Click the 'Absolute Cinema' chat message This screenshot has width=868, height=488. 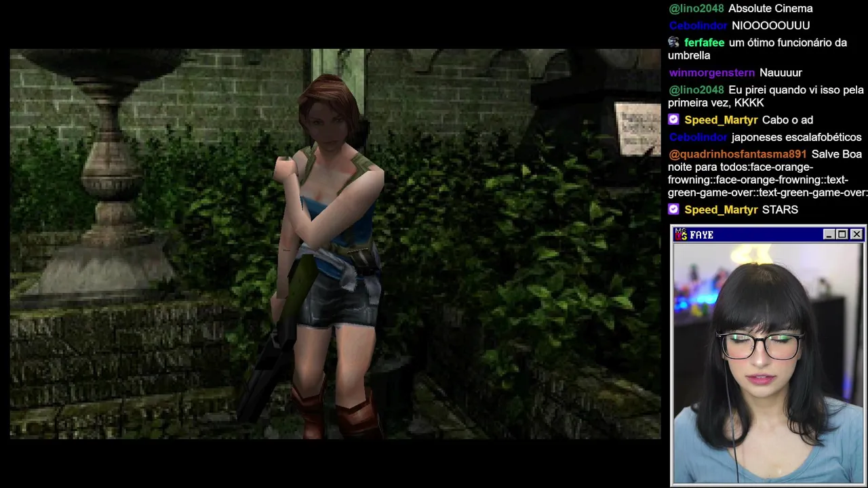770,9
